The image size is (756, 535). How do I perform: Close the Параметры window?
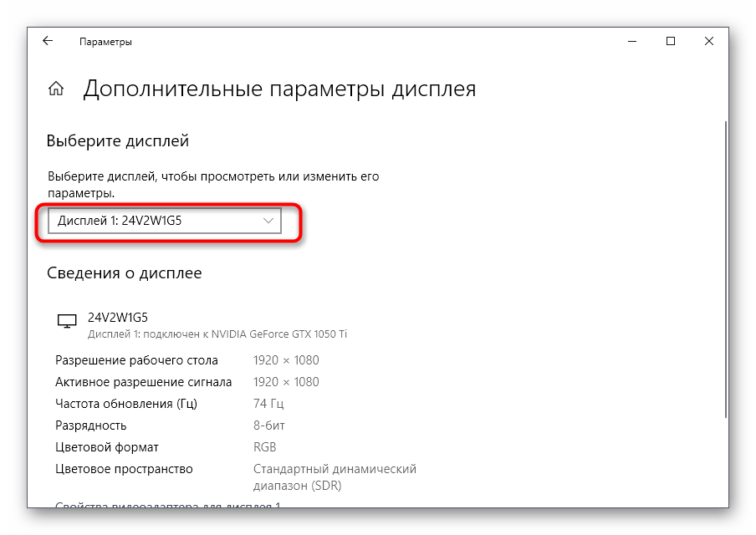pyautogui.click(x=709, y=41)
